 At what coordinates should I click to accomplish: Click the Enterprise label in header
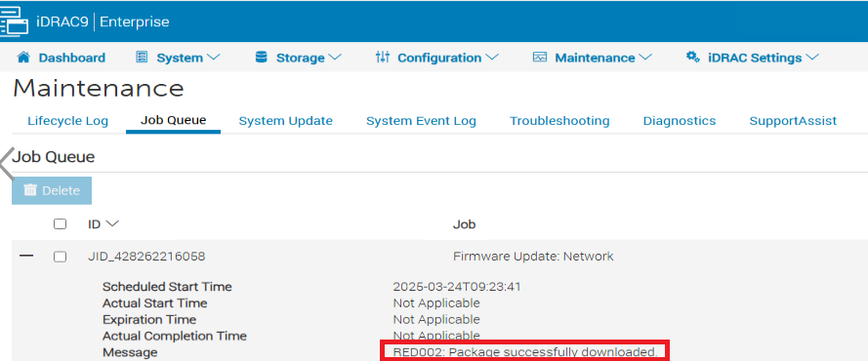tap(135, 22)
